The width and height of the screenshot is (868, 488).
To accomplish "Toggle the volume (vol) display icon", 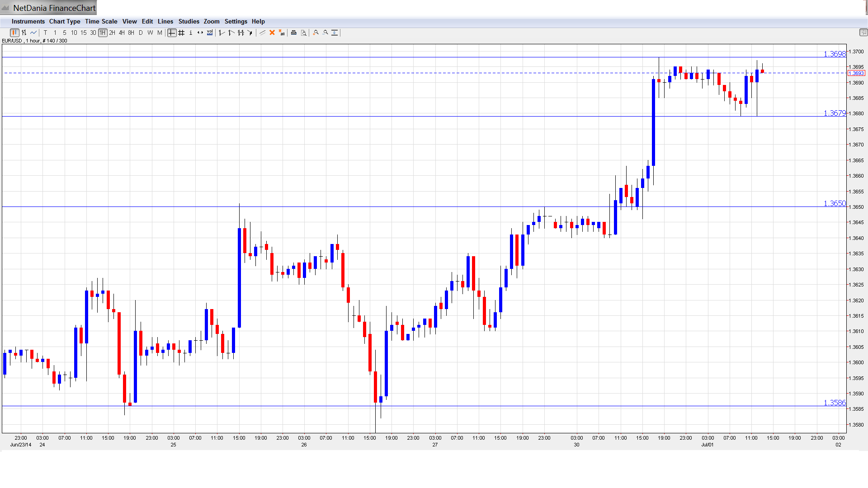I will coord(210,33).
